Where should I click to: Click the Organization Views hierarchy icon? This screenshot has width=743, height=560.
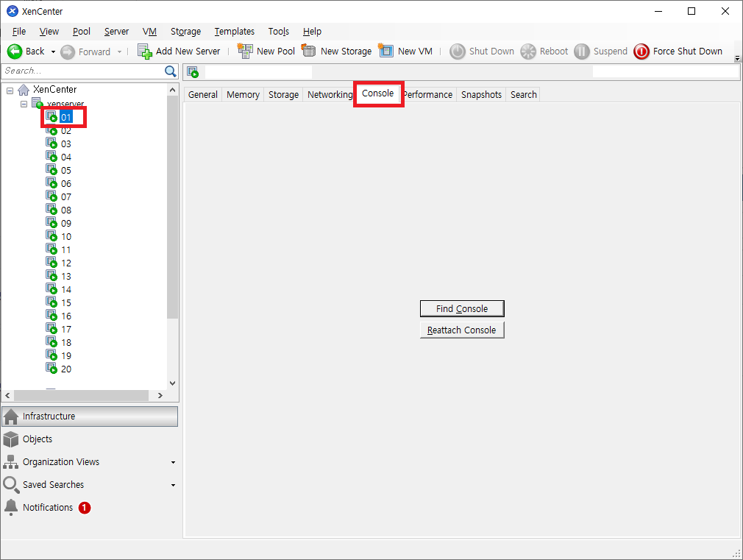coord(10,462)
